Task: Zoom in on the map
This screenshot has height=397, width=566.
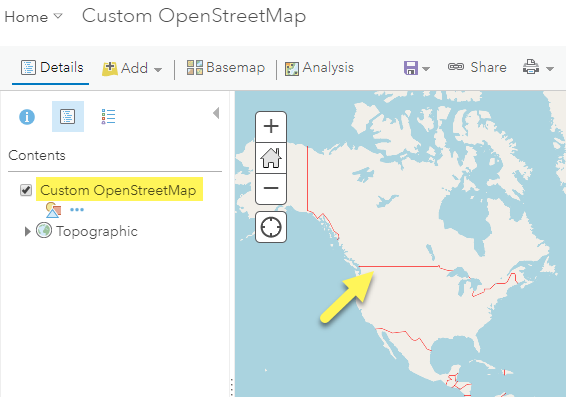Action: tap(271, 126)
